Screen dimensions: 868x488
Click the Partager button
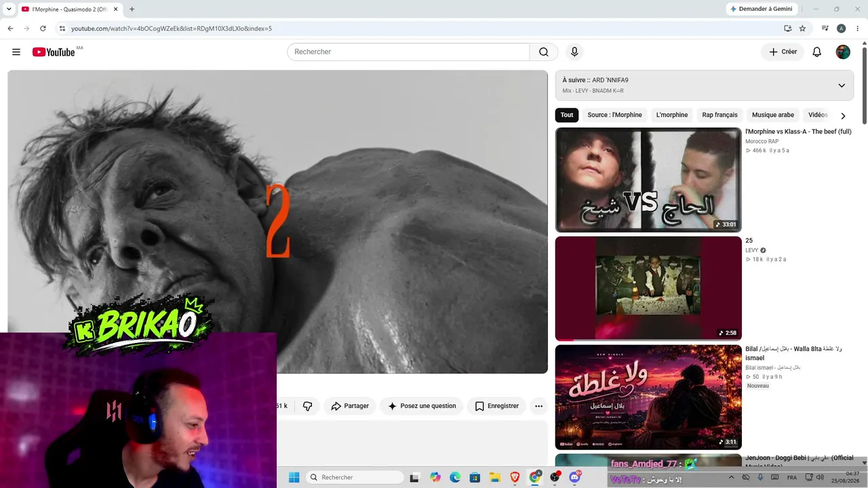tap(350, 406)
